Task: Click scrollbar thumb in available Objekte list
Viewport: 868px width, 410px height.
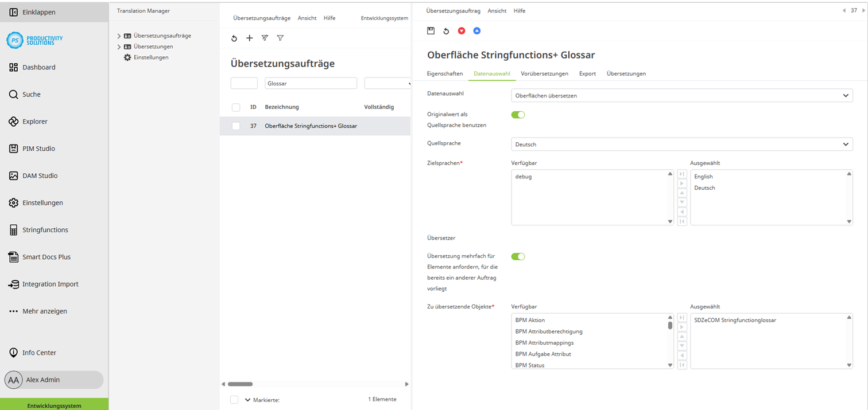Action: point(670,326)
